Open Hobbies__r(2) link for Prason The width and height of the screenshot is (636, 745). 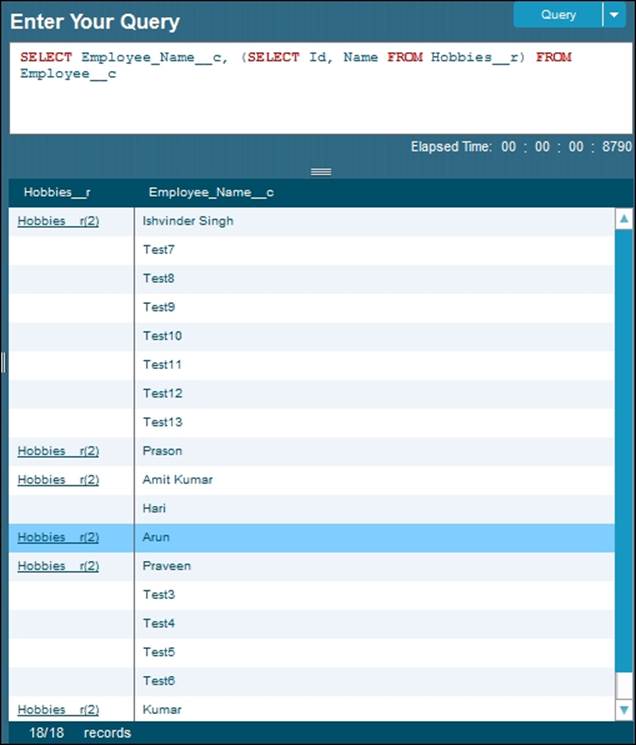pos(58,451)
